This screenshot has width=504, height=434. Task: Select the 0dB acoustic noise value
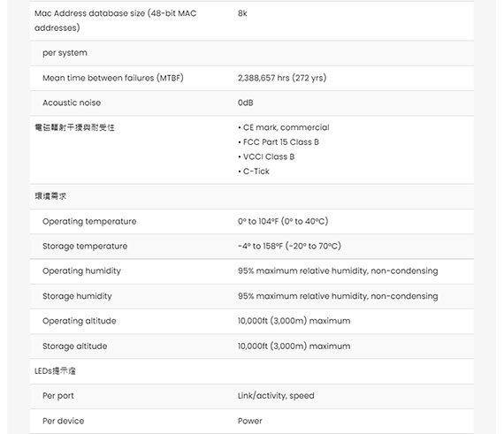(246, 103)
